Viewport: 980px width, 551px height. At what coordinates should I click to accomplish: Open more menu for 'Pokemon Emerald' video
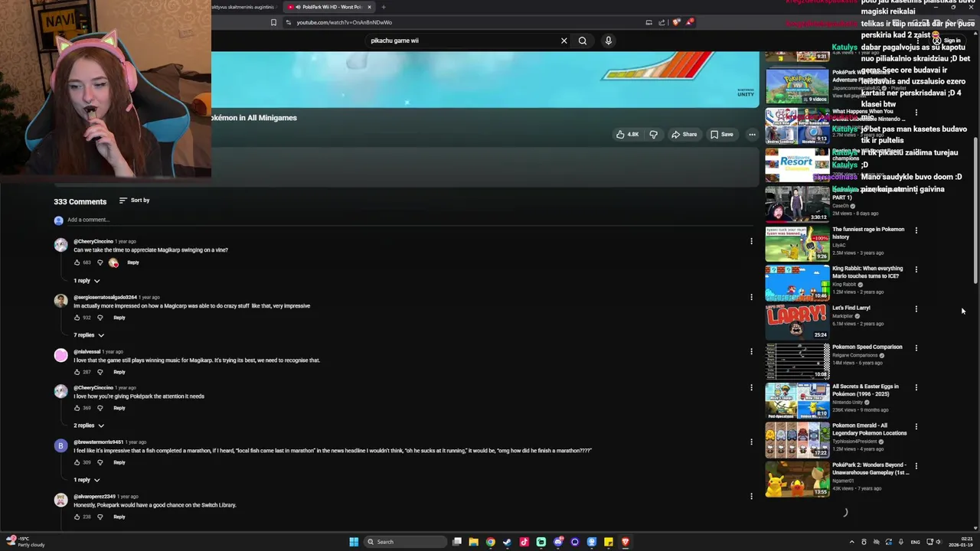(x=916, y=426)
